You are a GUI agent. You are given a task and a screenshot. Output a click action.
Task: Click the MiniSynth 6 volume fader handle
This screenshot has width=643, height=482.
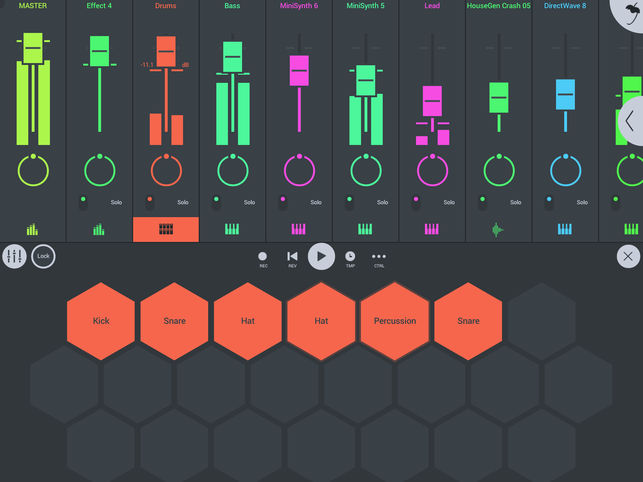[x=299, y=71]
